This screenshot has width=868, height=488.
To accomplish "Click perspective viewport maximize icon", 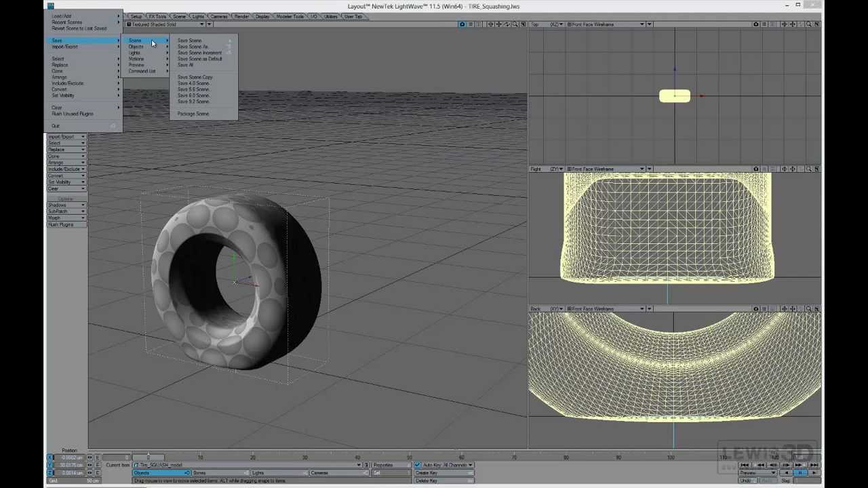I will 522,24.
